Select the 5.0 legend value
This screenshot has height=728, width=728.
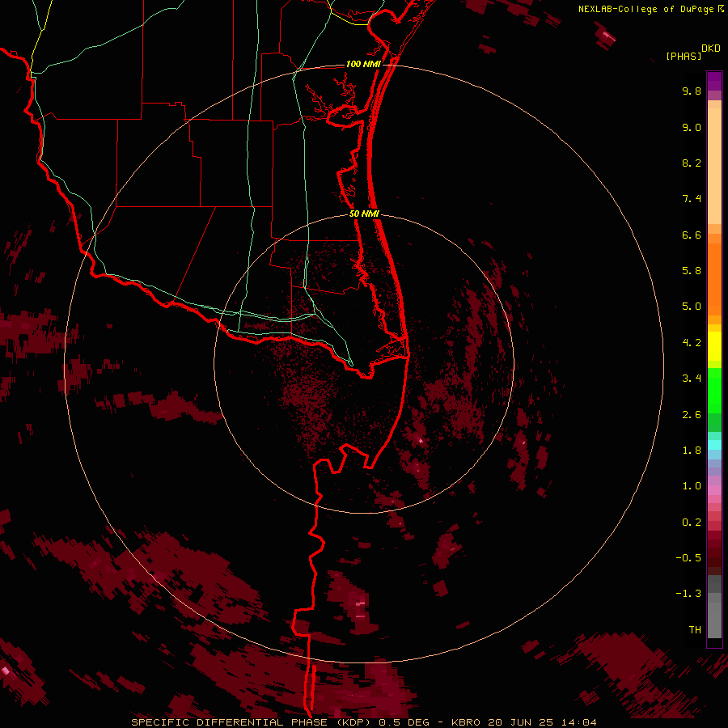pos(692,307)
